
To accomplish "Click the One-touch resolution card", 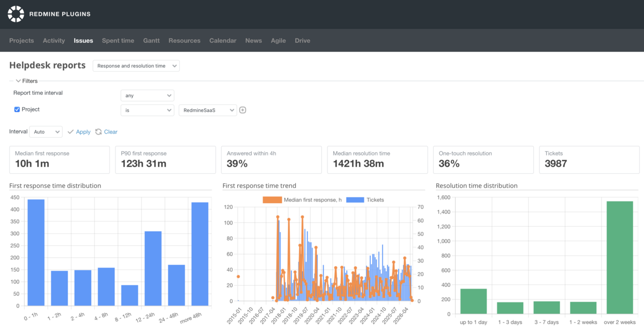I will (x=484, y=160).
